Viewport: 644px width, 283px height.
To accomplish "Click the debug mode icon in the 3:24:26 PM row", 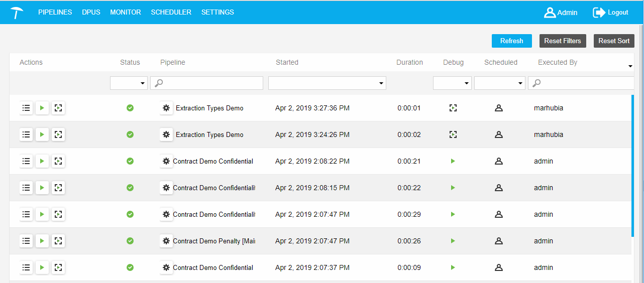I will pyautogui.click(x=453, y=134).
